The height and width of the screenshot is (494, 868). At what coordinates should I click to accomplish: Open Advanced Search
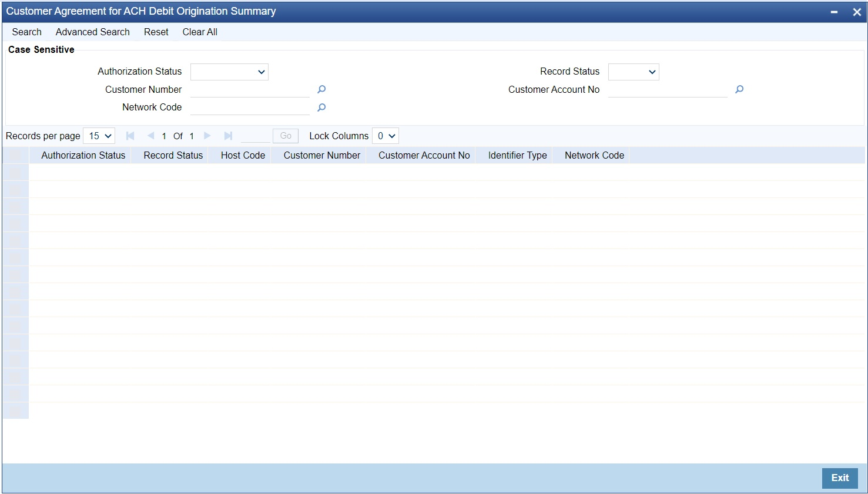point(93,32)
